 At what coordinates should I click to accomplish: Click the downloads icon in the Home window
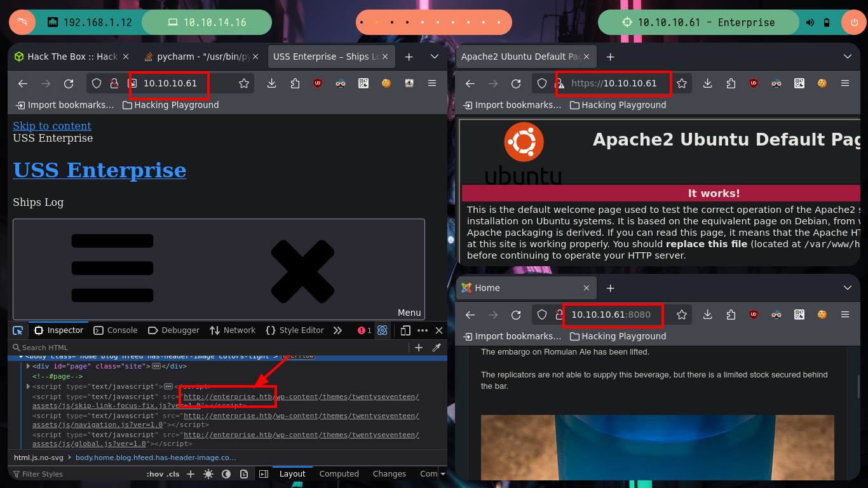point(707,315)
